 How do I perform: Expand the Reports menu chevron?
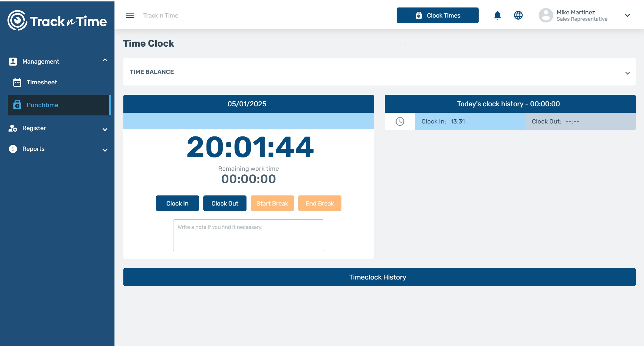click(105, 150)
